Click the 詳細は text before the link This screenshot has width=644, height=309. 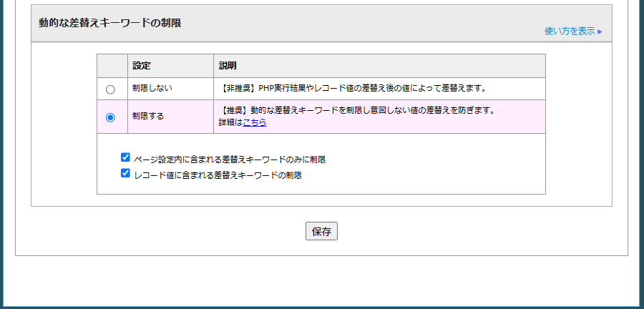pyautogui.click(x=230, y=122)
